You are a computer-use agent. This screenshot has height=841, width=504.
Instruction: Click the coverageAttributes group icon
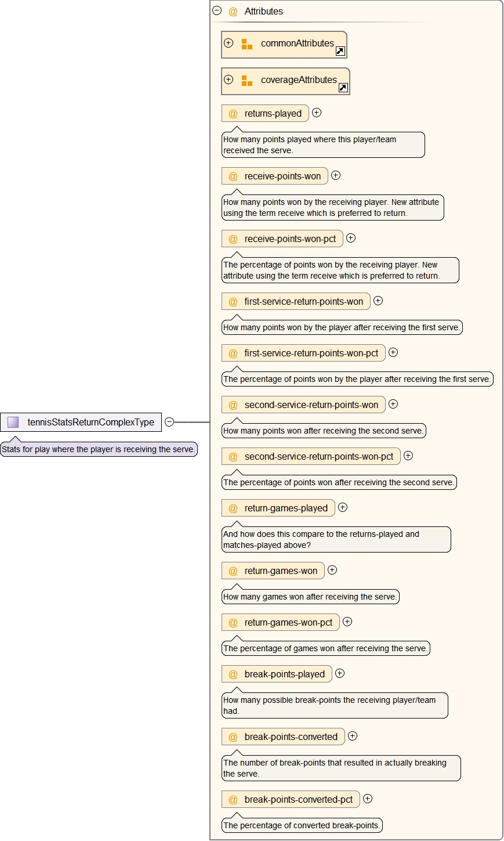tap(247, 81)
